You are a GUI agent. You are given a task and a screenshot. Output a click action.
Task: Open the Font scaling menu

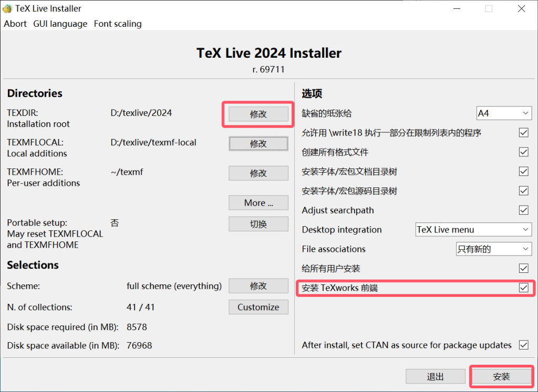coord(118,24)
